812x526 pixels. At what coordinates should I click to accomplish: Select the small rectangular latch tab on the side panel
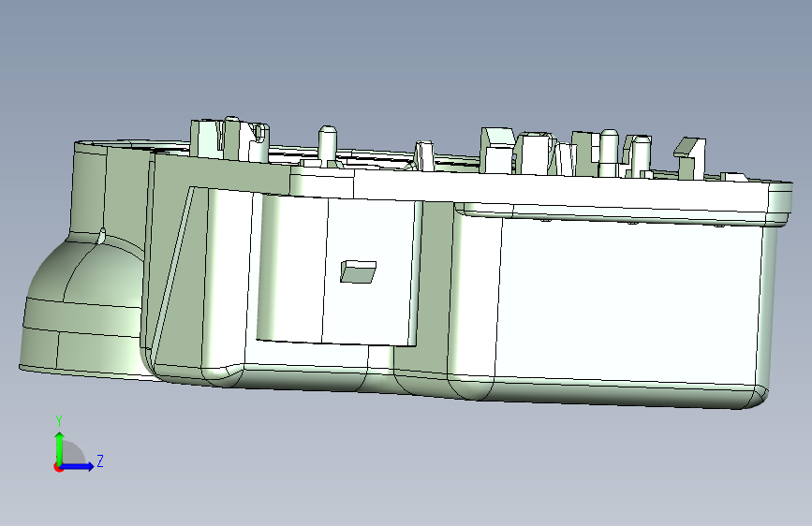pos(358,271)
